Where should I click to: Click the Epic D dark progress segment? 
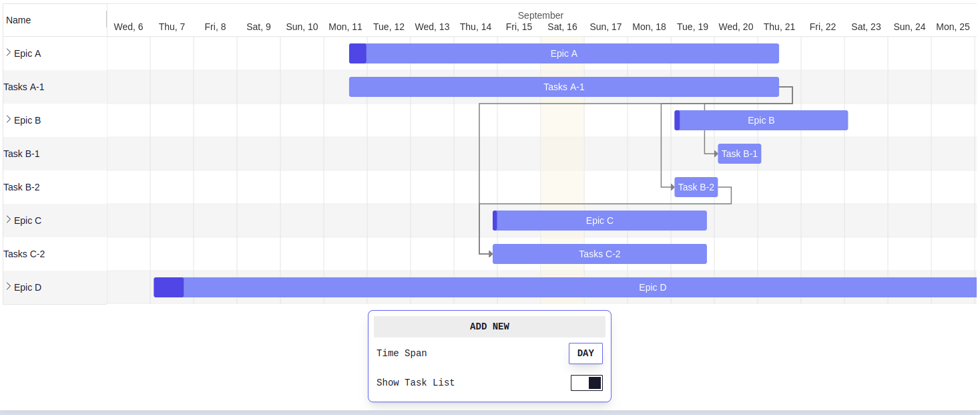[168, 287]
